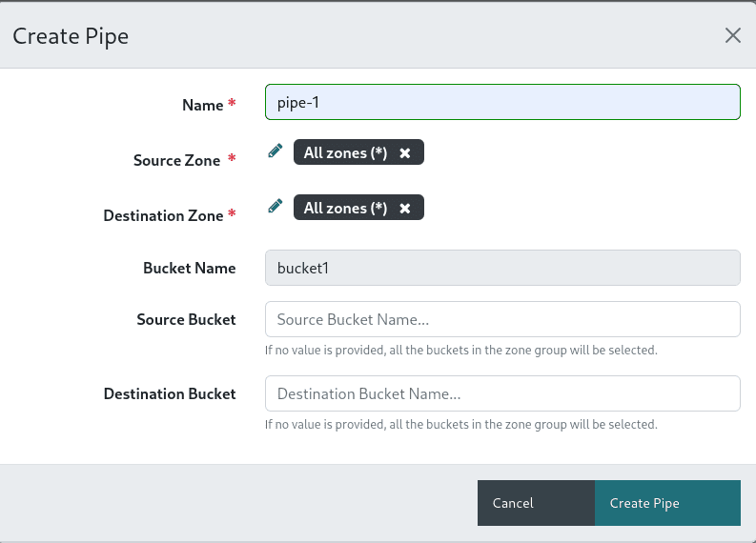Click the Name field label
This screenshot has width=756, height=543.
202,105
